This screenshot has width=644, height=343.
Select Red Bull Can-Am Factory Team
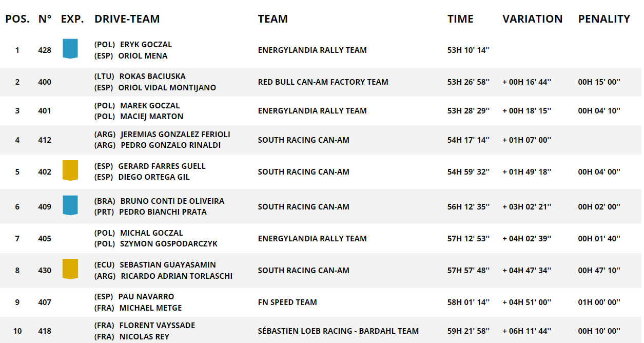323,82
